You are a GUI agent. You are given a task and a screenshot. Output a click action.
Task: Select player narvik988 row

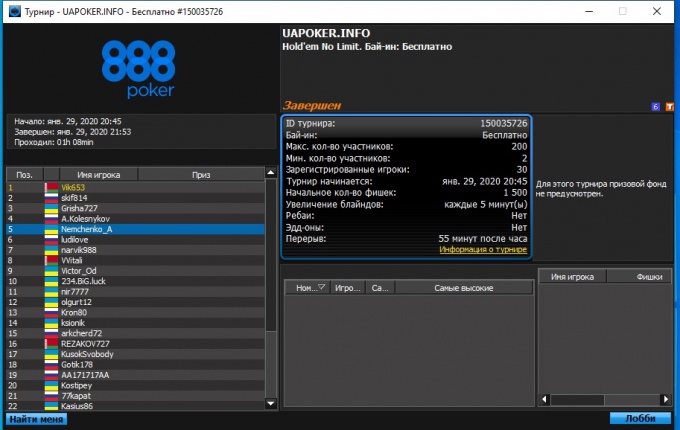[136, 250]
